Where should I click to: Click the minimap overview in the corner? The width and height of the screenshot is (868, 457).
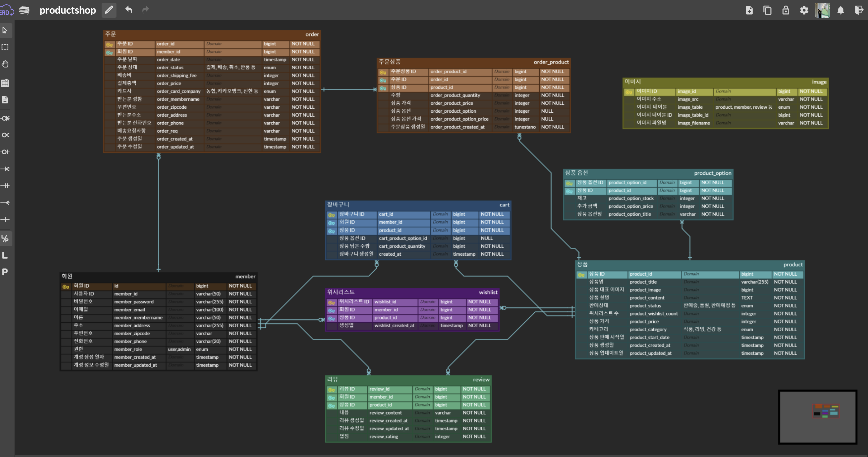pyautogui.click(x=818, y=417)
